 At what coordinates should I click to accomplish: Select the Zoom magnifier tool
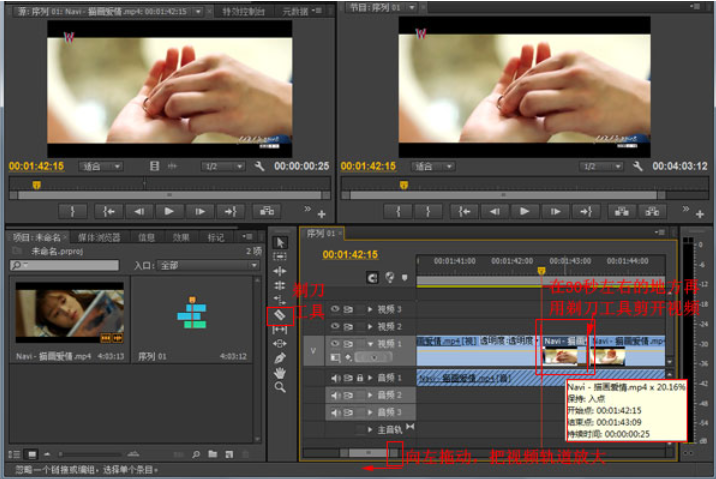[280, 388]
